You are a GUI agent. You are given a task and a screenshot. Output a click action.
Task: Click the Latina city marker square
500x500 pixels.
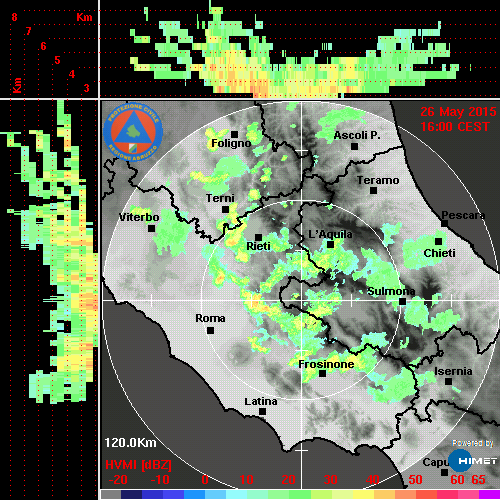click(262, 412)
